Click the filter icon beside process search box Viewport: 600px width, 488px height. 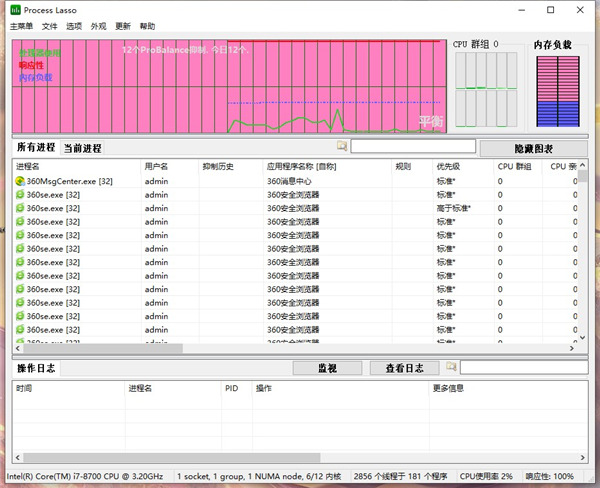pos(342,146)
